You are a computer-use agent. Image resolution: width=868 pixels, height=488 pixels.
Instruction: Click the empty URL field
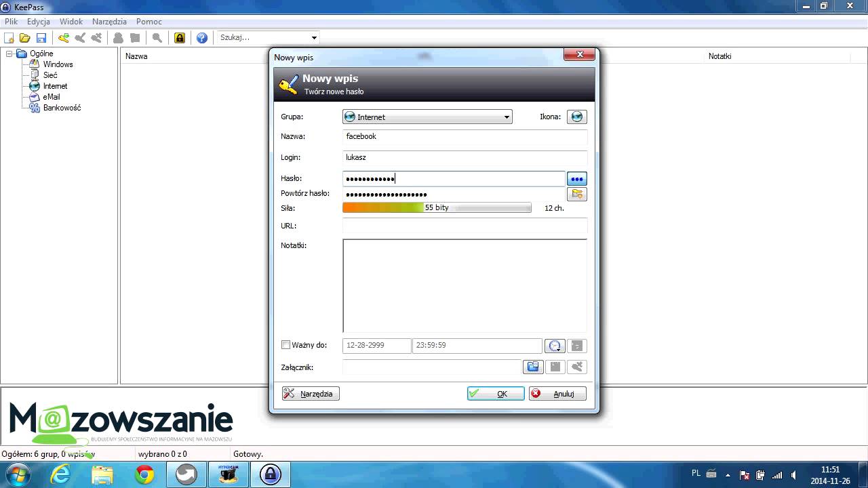(465, 226)
